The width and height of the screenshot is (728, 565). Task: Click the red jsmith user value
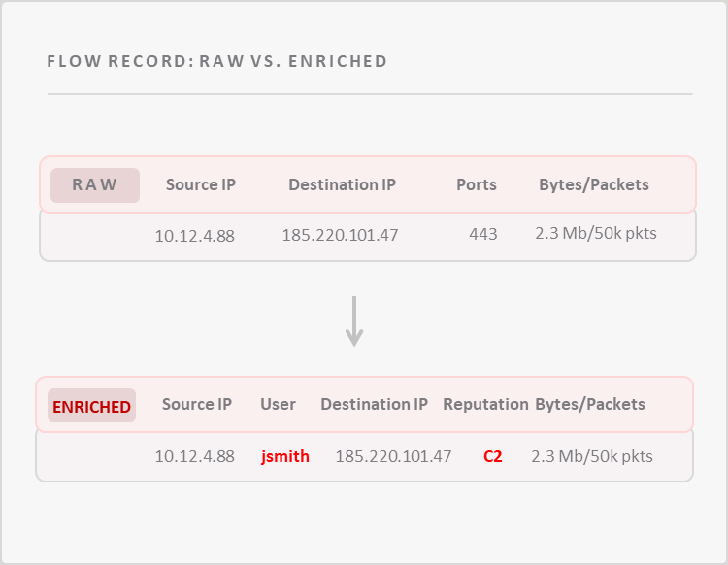coord(285,455)
